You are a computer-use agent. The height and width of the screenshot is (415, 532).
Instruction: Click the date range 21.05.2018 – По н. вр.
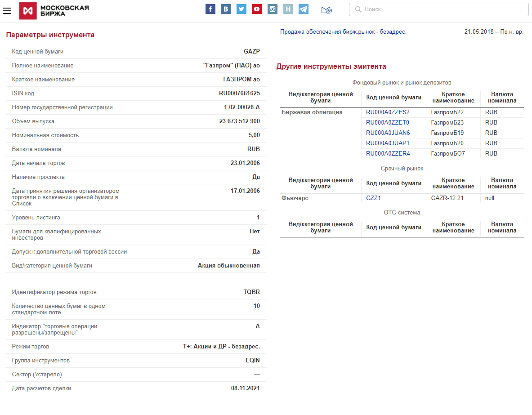pos(494,32)
